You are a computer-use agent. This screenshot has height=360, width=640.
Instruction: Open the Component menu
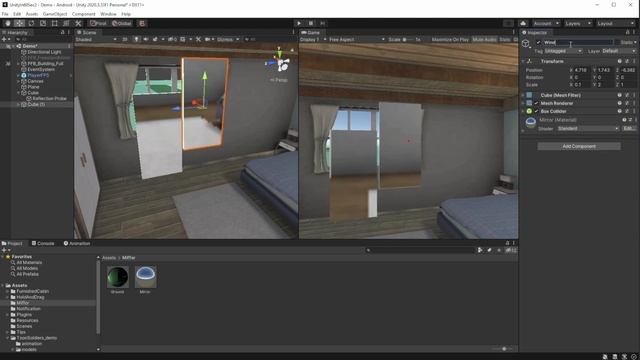coord(84,14)
